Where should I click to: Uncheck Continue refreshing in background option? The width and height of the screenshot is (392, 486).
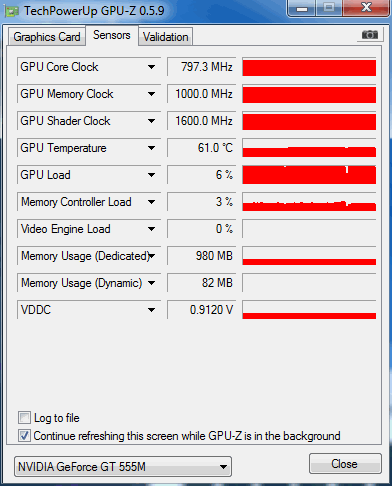click(24, 436)
